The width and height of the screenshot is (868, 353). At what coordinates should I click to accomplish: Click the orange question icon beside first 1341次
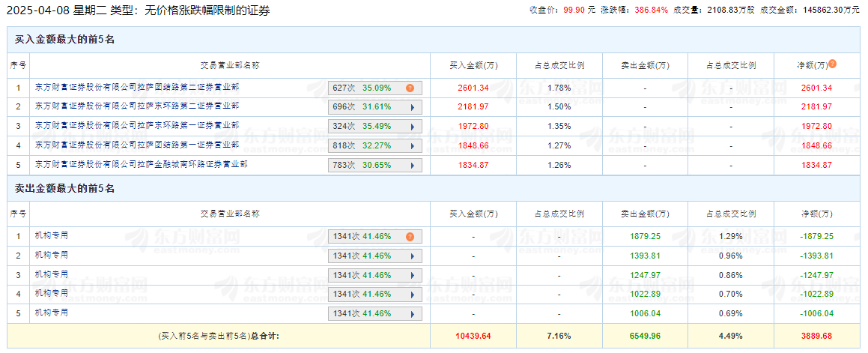pyautogui.click(x=410, y=236)
